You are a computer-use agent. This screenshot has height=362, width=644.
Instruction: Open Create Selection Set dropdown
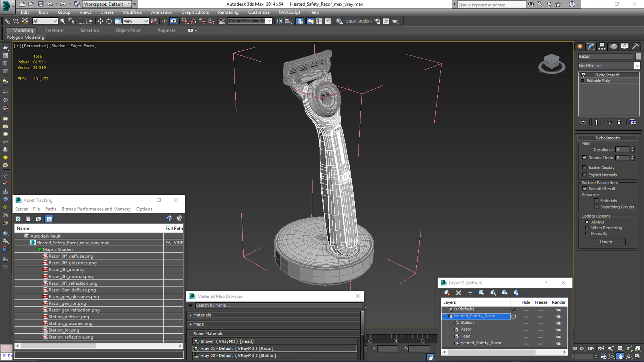click(269, 21)
